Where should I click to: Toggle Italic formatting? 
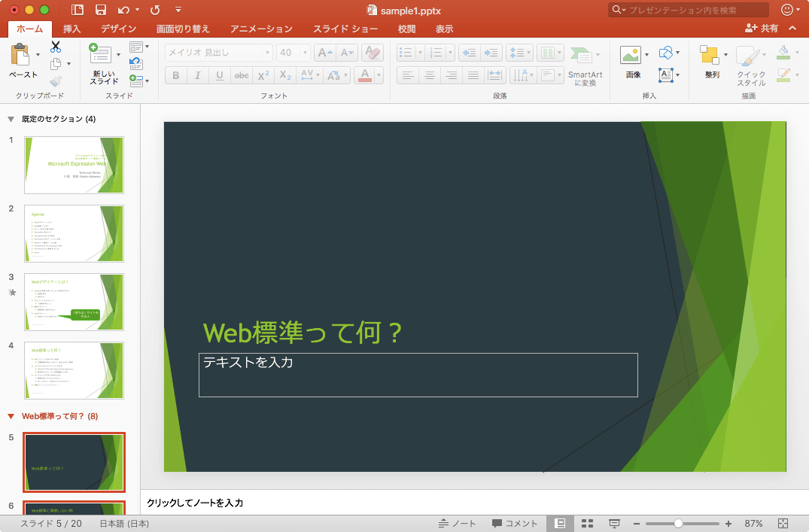[x=198, y=75]
